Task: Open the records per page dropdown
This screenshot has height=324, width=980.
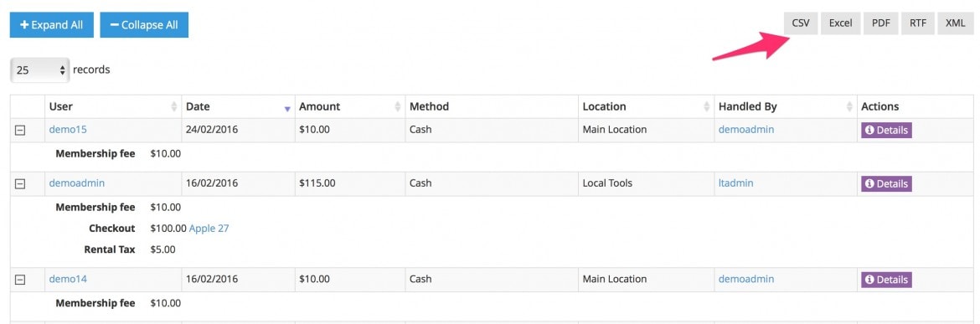Action: pyautogui.click(x=40, y=70)
